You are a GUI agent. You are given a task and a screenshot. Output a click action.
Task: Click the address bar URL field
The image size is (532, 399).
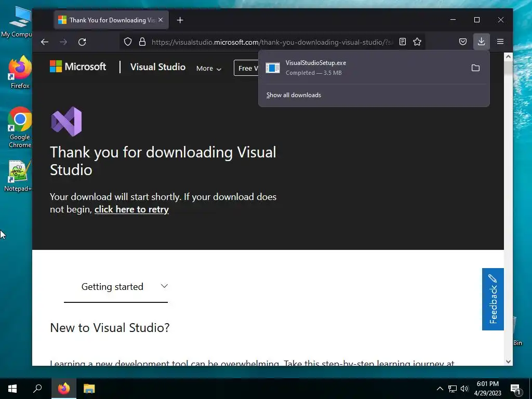point(271,42)
